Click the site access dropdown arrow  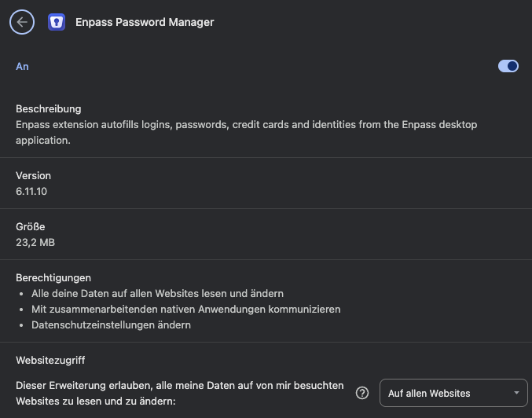(x=516, y=393)
